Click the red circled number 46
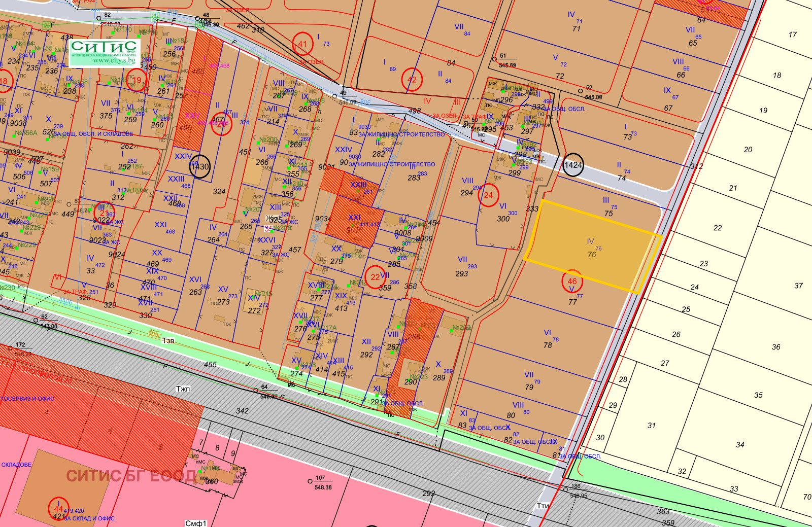Image resolution: width=812 pixels, height=527 pixels. [x=572, y=281]
